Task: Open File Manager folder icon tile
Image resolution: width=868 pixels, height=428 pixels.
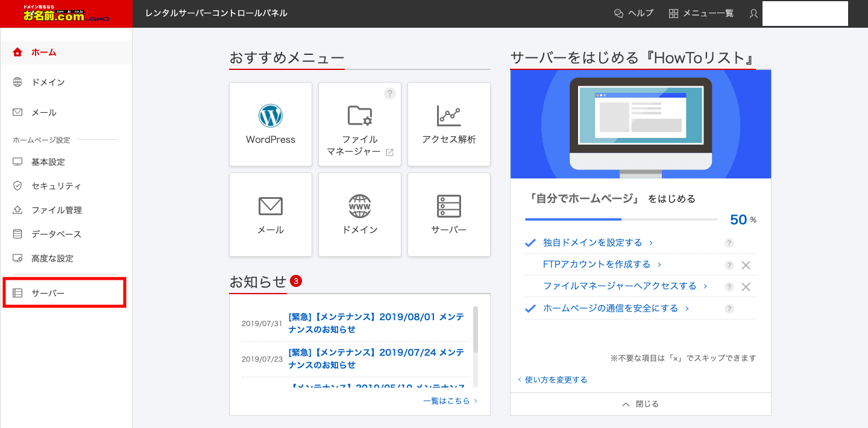Action: pyautogui.click(x=360, y=116)
